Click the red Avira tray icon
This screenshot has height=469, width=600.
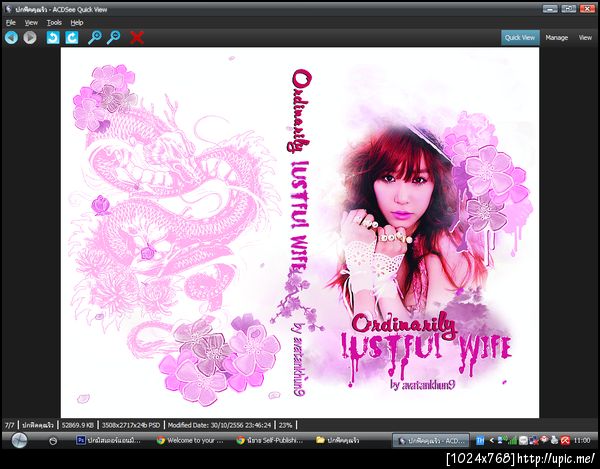pyautogui.click(x=565, y=441)
